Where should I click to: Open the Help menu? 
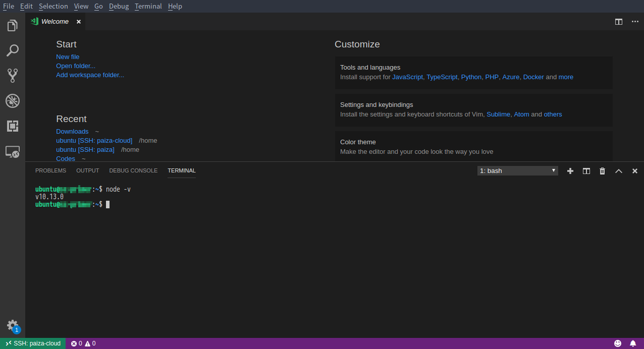pos(174,6)
